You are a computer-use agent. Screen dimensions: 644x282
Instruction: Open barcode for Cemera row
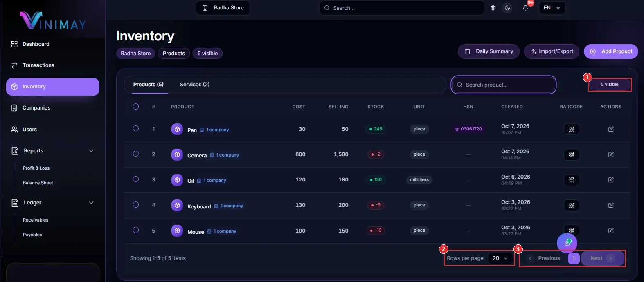point(571,154)
